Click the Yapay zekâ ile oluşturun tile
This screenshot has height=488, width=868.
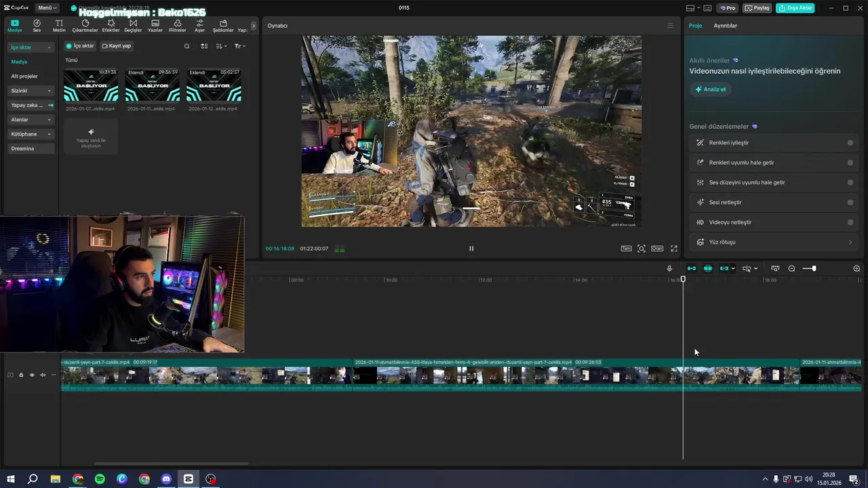[x=91, y=136]
